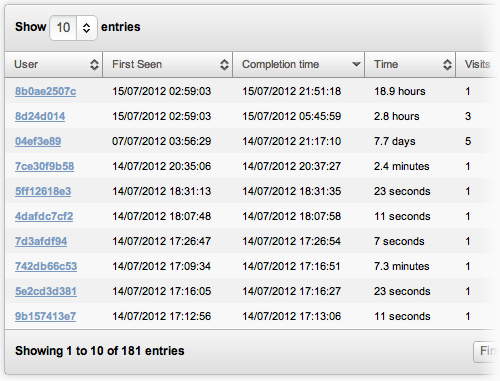This screenshot has height=381, width=500.
Task: Open user 7d3afdf94 link
Action: point(41,241)
